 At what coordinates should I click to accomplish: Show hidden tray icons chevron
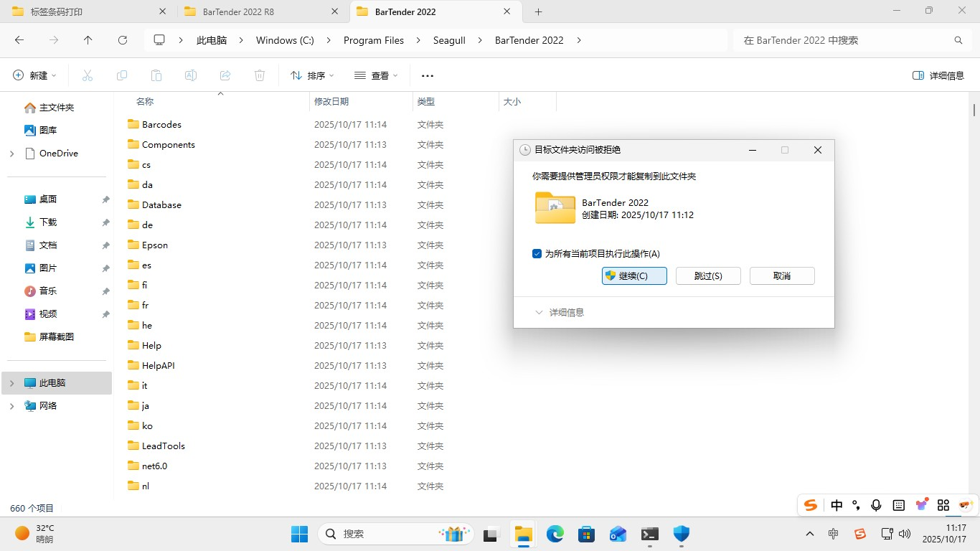tap(810, 534)
